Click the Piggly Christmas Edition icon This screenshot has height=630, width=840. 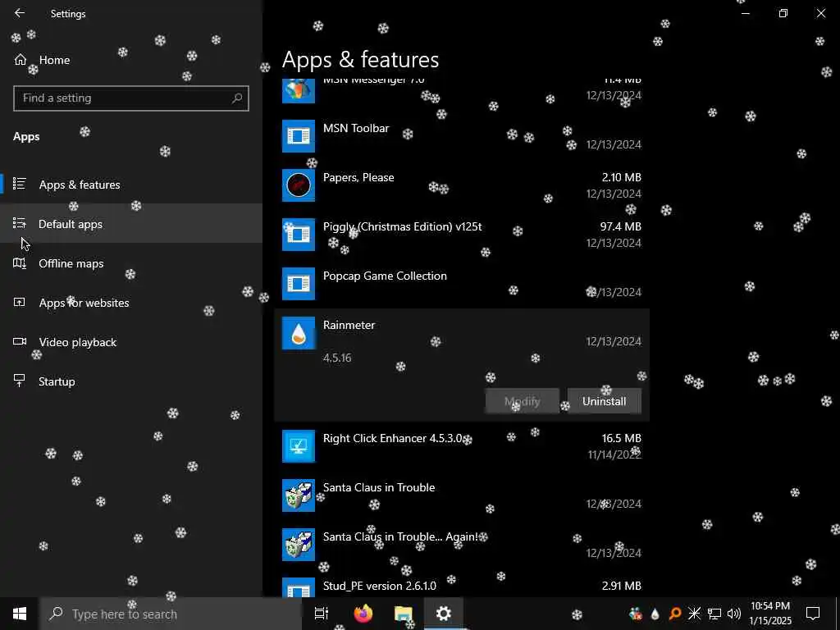299,235
